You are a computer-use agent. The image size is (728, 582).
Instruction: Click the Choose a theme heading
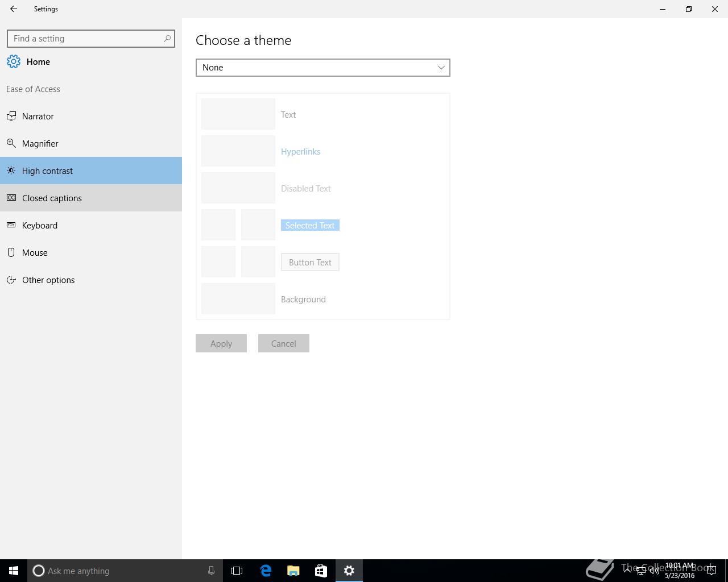(x=243, y=40)
